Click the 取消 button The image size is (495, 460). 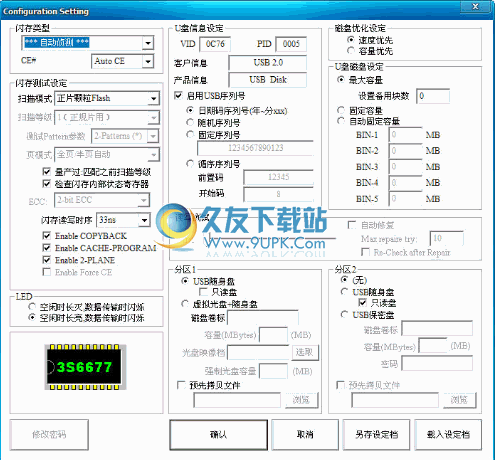point(305,434)
